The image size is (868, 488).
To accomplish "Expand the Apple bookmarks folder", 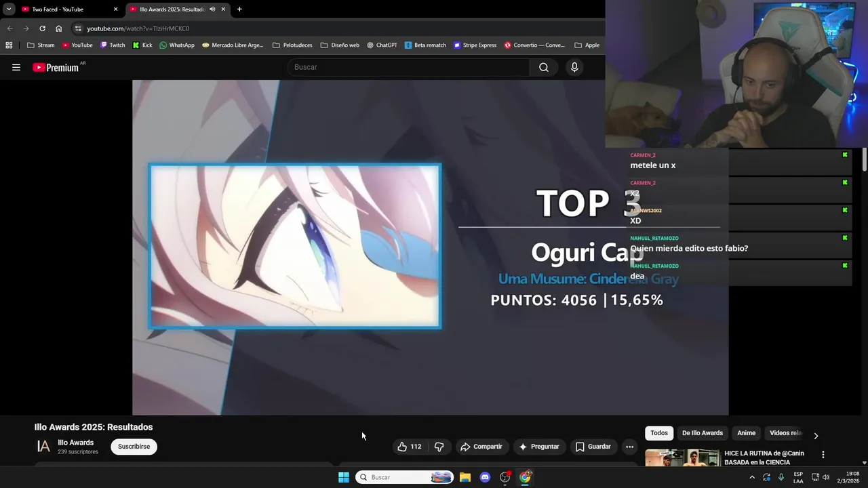I will click(587, 45).
